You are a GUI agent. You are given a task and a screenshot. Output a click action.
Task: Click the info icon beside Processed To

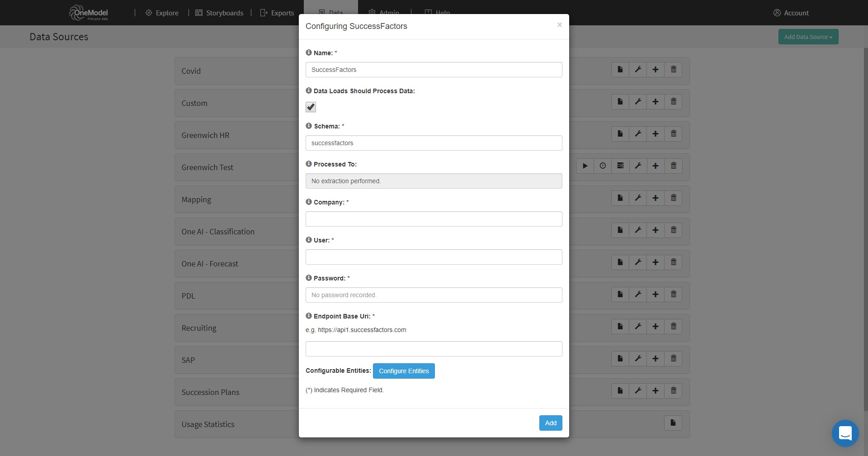[309, 164]
